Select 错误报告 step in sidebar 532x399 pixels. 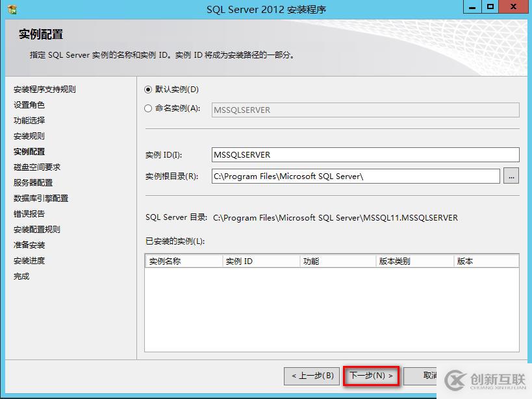click(29, 214)
